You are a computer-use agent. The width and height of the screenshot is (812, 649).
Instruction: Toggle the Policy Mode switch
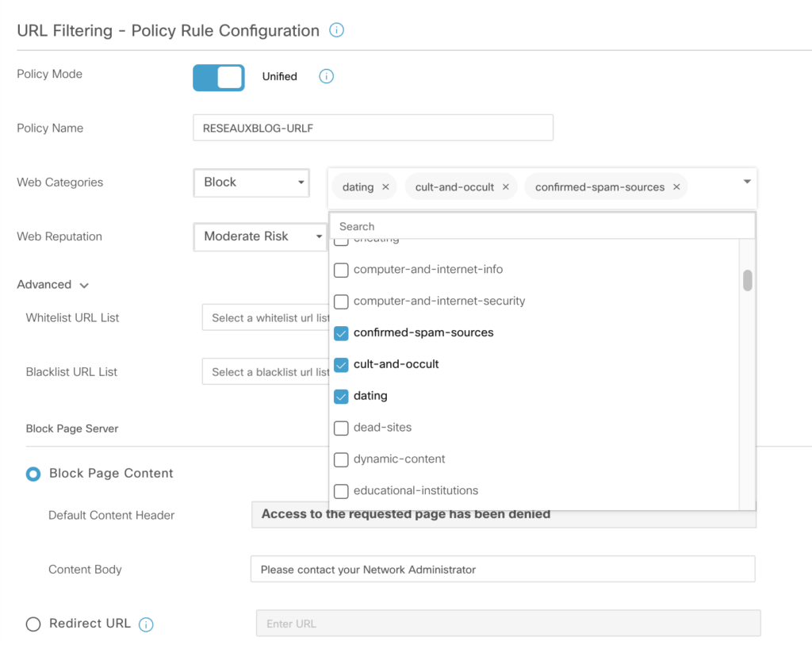pos(219,77)
